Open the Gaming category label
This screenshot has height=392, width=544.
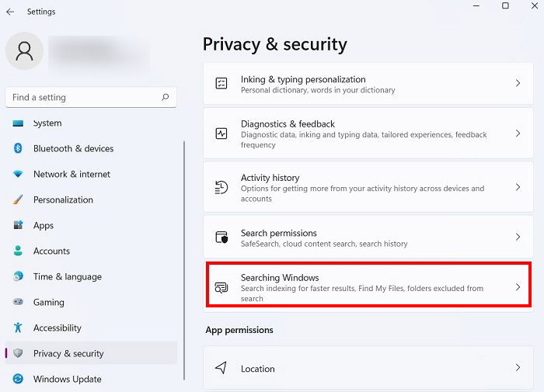pos(48,302)
